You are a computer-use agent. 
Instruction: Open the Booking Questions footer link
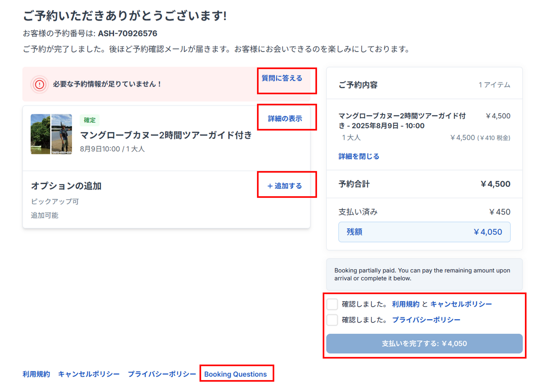click(235, 374)
